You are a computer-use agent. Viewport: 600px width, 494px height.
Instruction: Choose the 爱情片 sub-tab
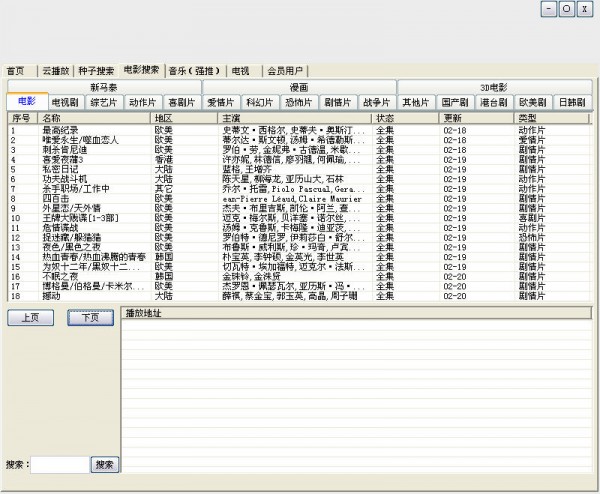[x=221, y=103]
